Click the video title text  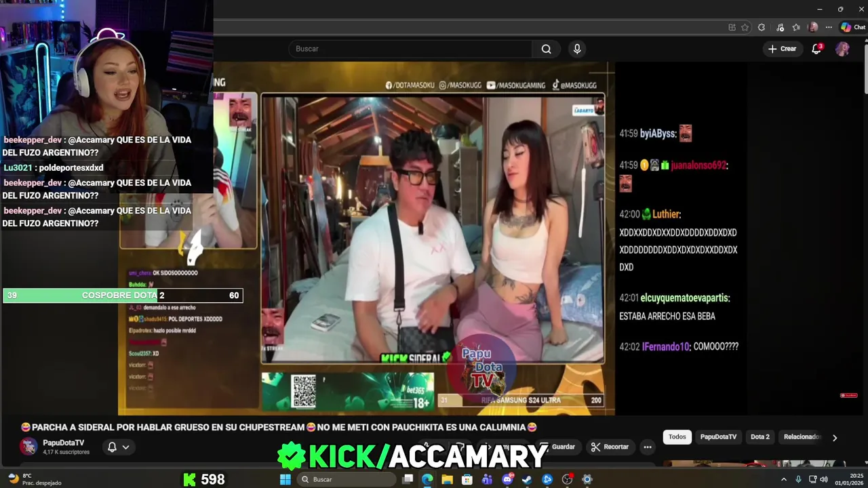[279, 427]
